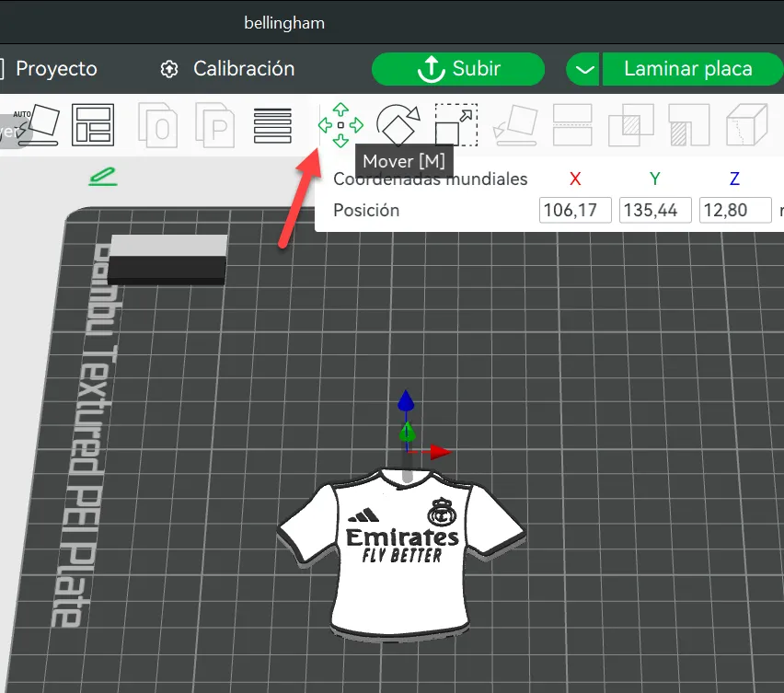The width and height of the screenshot is (784, 693).
Task: Click the Posición label
Action: [366, 210]
